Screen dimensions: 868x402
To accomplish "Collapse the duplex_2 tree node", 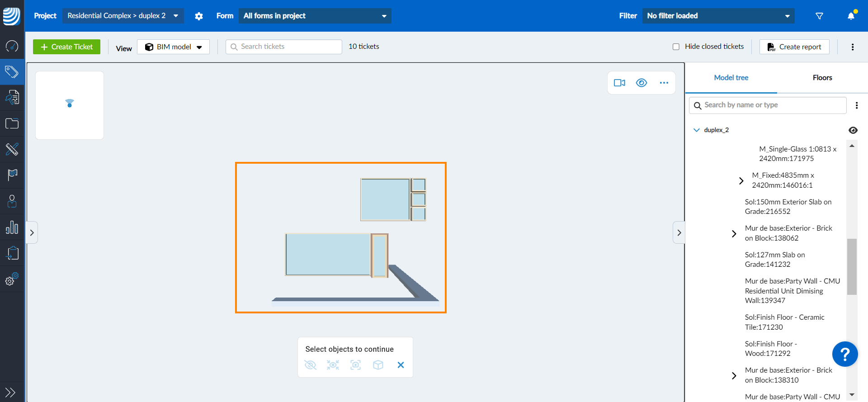I will [x=696, y=130].
